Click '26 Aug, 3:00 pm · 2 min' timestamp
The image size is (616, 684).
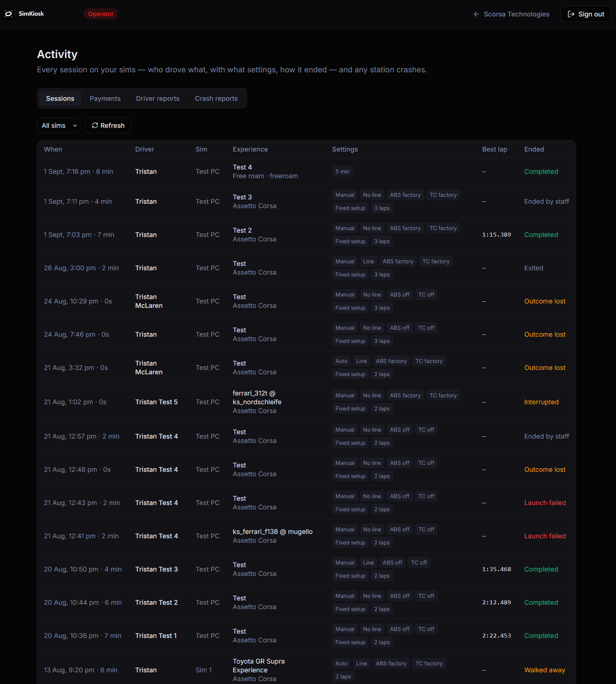pyautogui.click(x=81, y=268)
